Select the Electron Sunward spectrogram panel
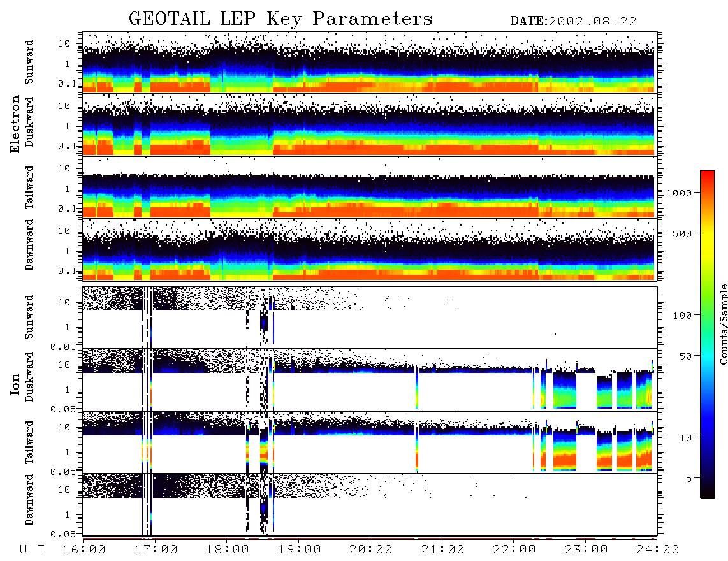This screenshot has width=728, height=561. (370, 62)
